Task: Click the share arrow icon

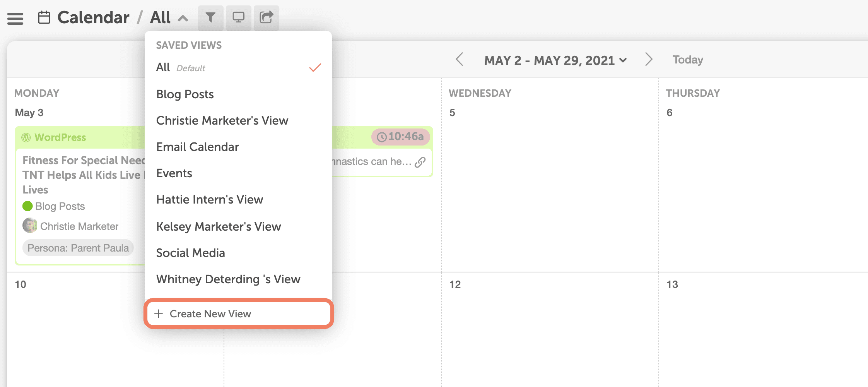Action: [266, 17]
